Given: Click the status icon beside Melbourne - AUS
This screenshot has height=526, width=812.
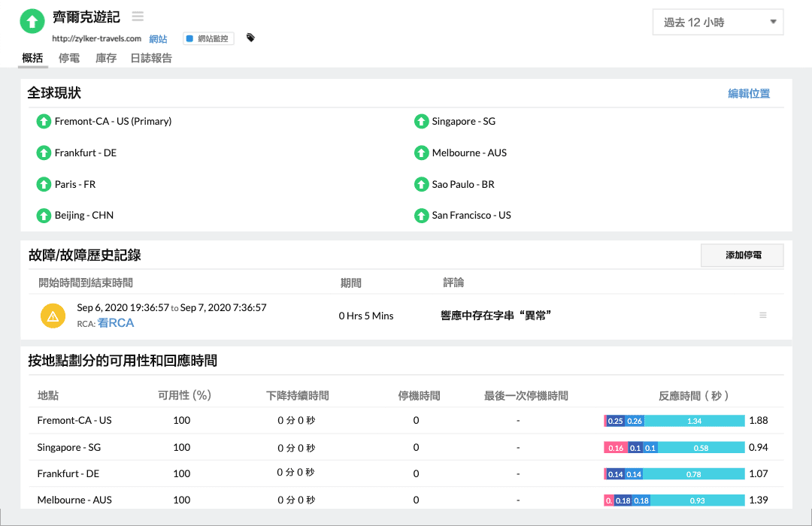Looking at the screenshot, I should (x=422, y=153).
